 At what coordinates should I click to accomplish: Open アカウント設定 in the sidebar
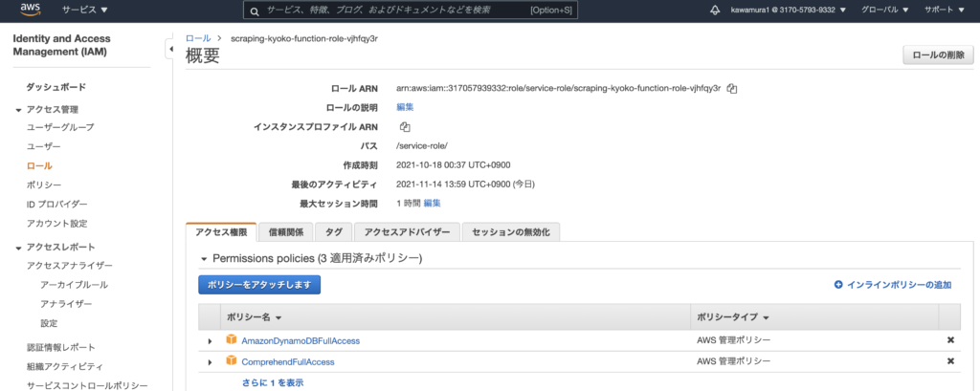[x=56, y=223]
